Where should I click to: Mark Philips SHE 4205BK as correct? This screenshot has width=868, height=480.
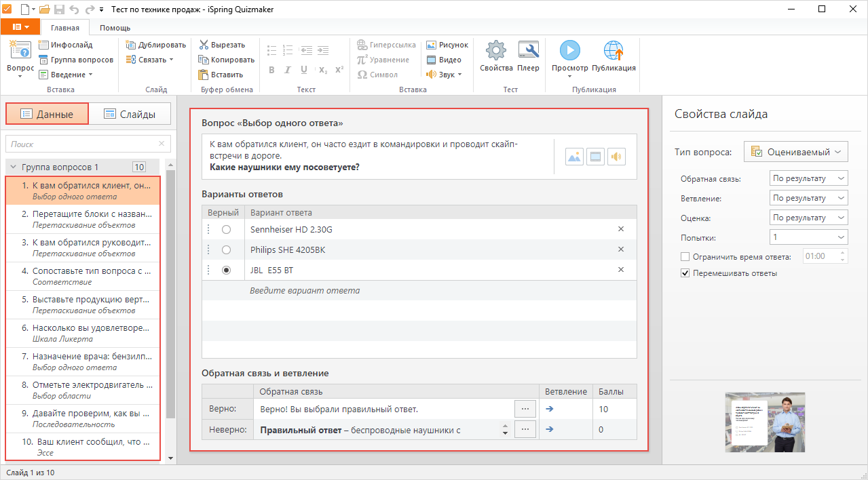coord(226,250)
